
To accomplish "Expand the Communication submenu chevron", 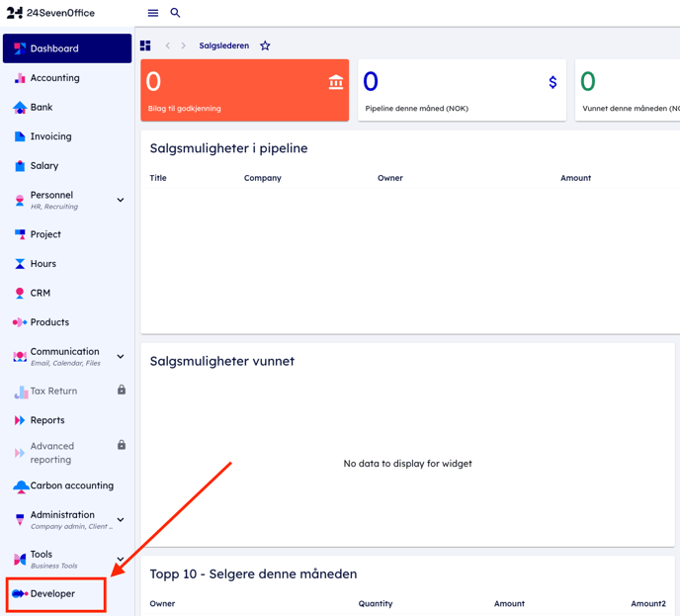I will click(121, 356).
